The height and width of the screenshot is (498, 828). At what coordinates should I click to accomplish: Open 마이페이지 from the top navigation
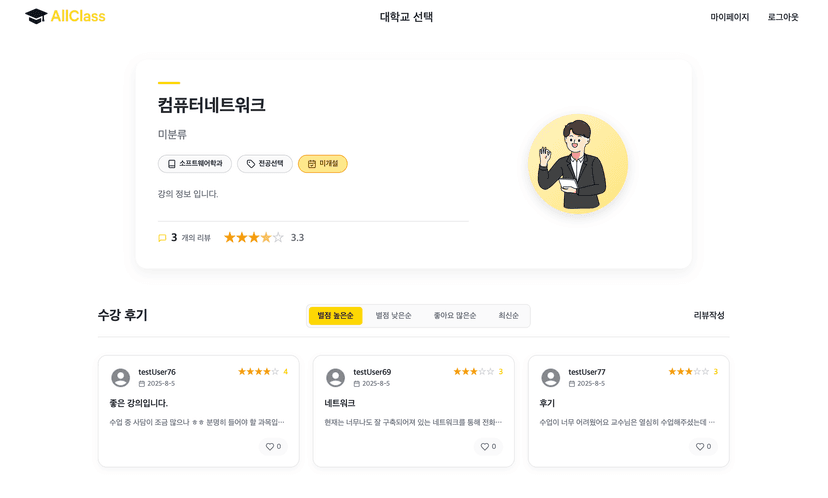pos(729,17)
